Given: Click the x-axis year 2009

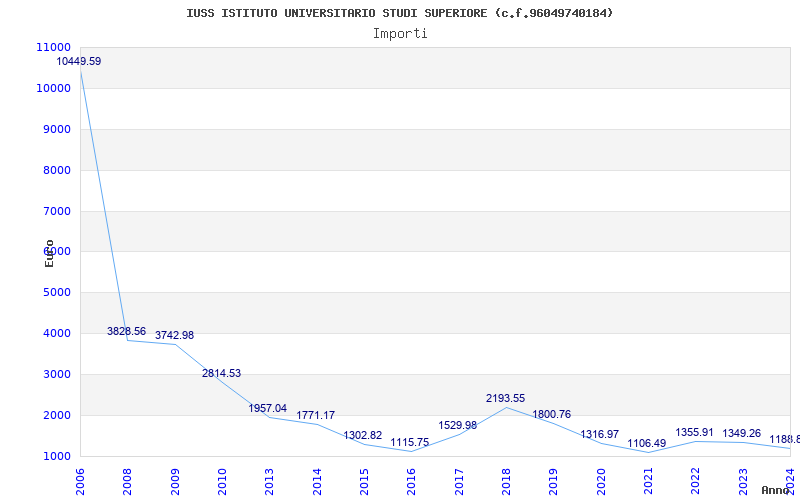Looking at the screenshot, I should [175, 482].
